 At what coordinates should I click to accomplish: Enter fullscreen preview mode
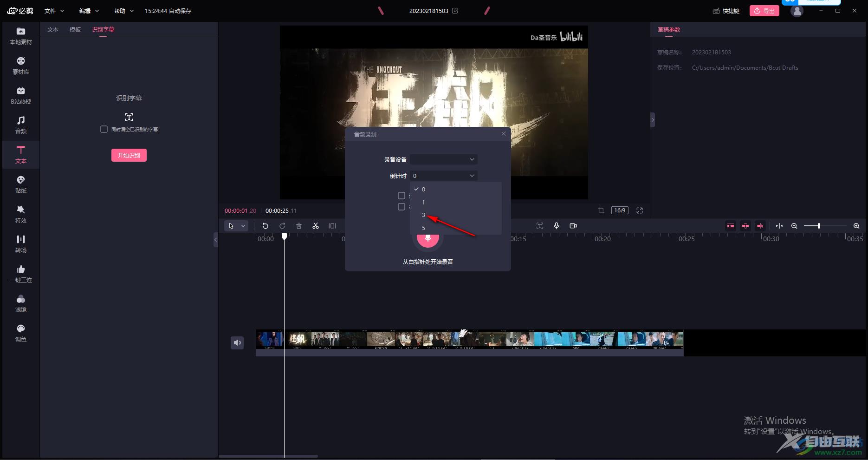pyautogui.click(x=640, y=210)
